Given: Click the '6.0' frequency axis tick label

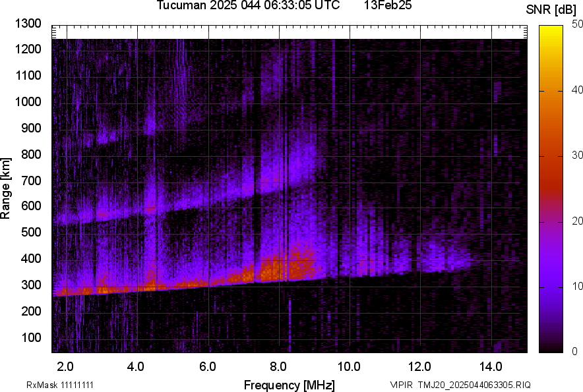Looking at the screenshot, I should coord(208,366).
